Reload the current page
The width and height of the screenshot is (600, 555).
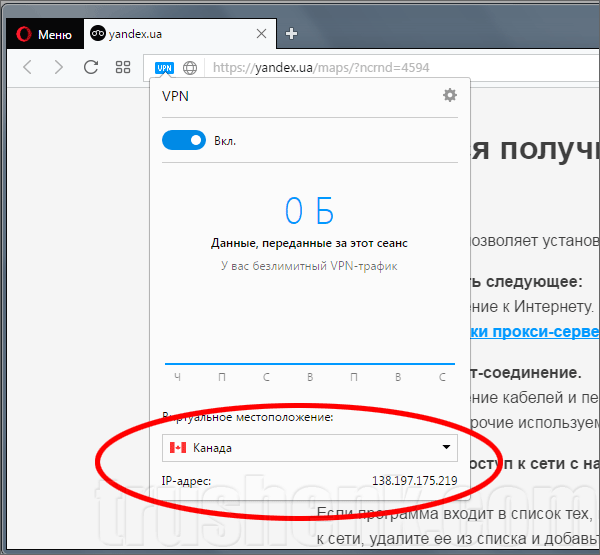91,67
